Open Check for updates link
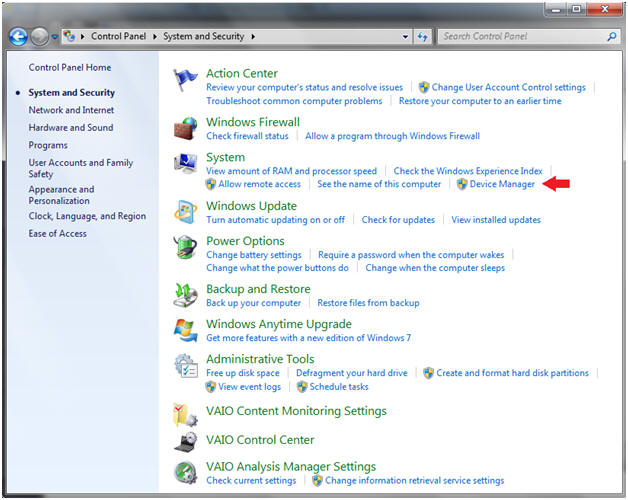The height and width of the screenshot is (500, 628). [x=398, y=220]
